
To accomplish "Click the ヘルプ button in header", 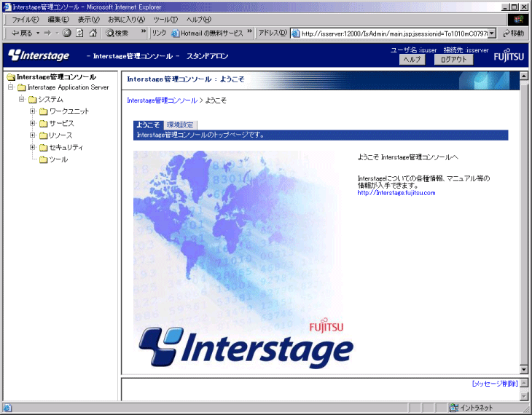I will coord(412,59).
